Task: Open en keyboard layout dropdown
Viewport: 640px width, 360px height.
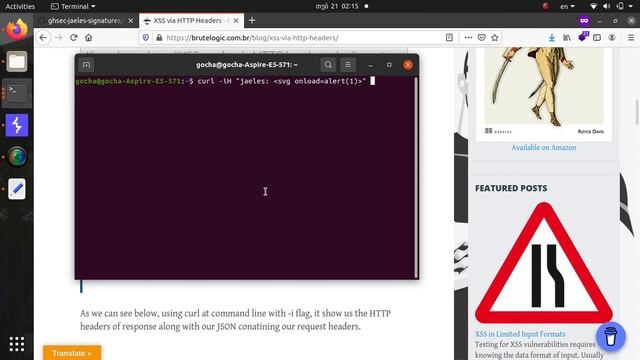Action: click(x=567, y=6)
